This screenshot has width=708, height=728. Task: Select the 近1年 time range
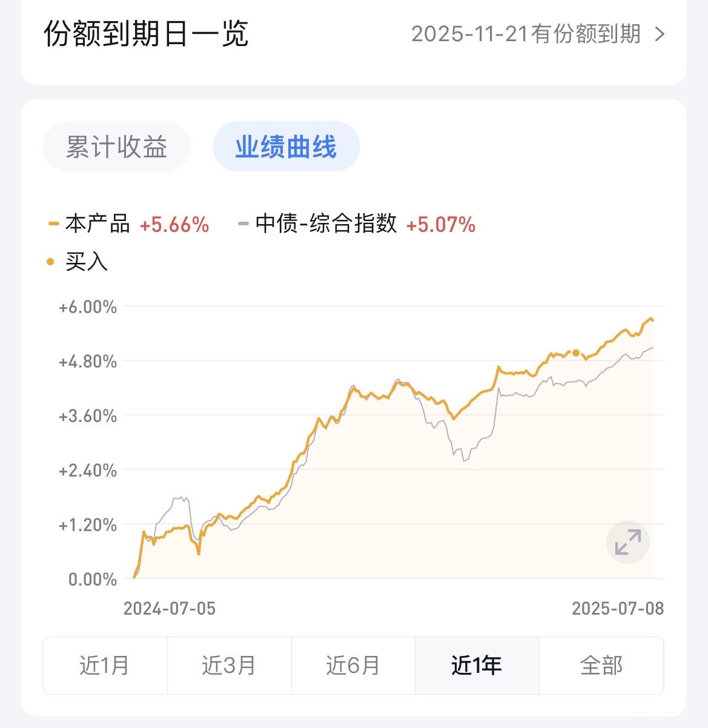click(477, 666)
